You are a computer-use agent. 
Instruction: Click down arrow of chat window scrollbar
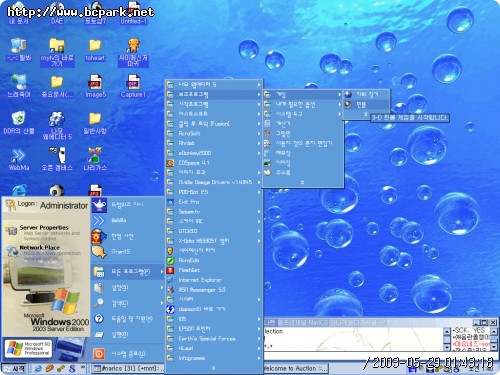coord(447,347)
